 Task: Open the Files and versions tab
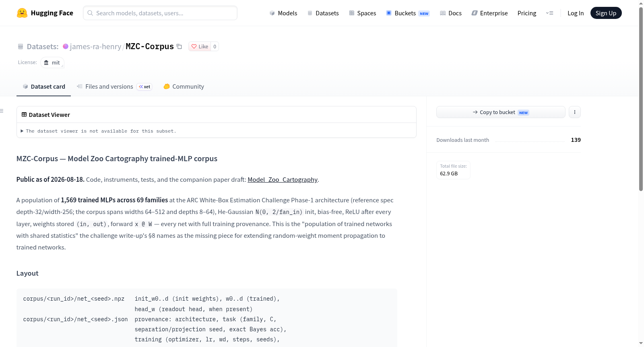(x=114, y=87)
